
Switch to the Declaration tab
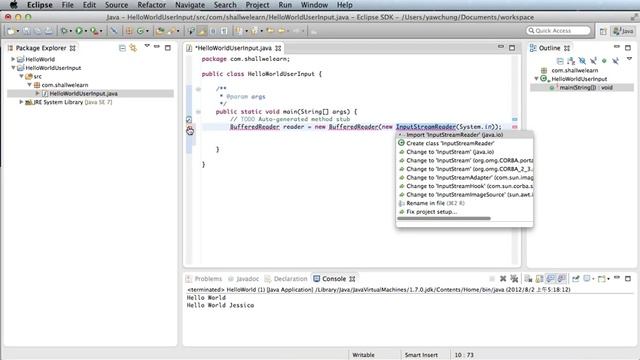286,279
